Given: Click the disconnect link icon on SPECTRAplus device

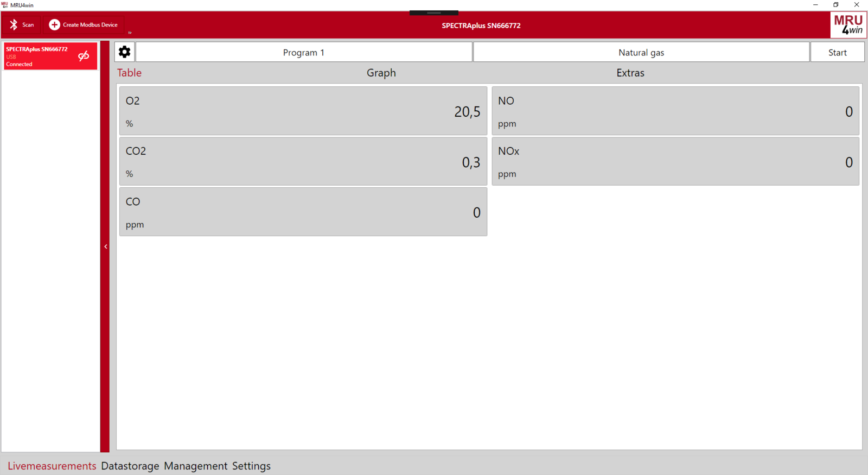Looking at the screenshot, I should coord(84,56).
